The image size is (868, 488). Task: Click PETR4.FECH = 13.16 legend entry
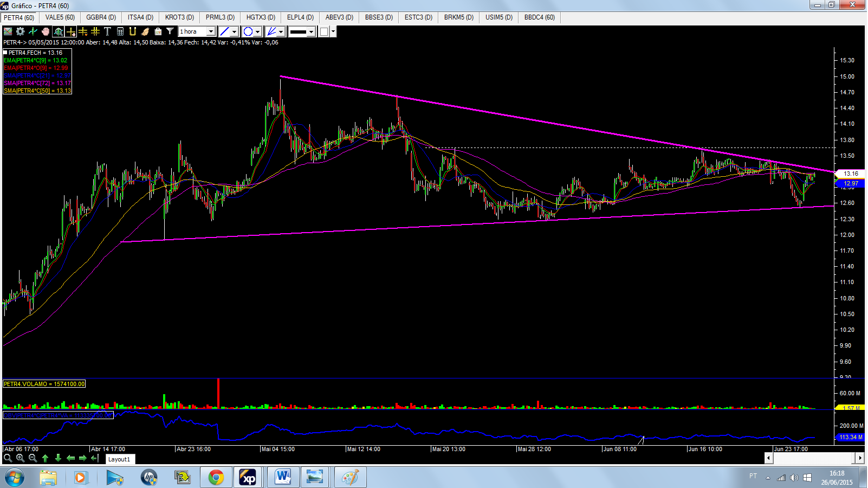tap(35, 53)
